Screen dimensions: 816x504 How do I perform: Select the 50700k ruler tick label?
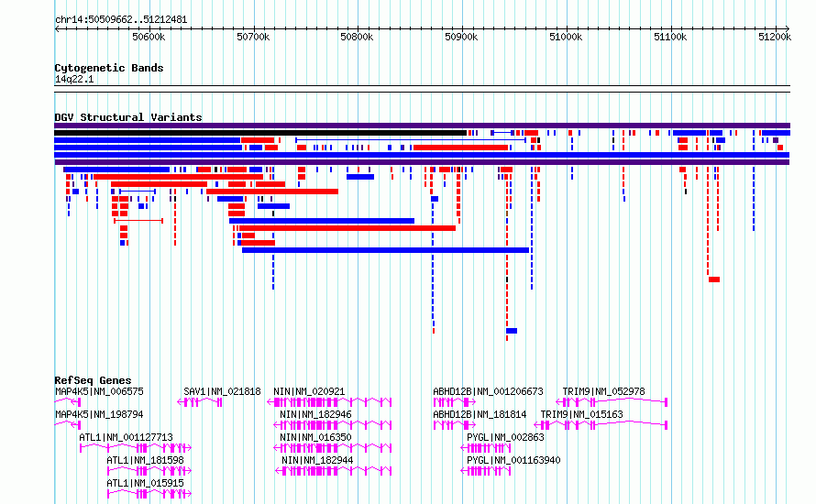click(253, 37)
